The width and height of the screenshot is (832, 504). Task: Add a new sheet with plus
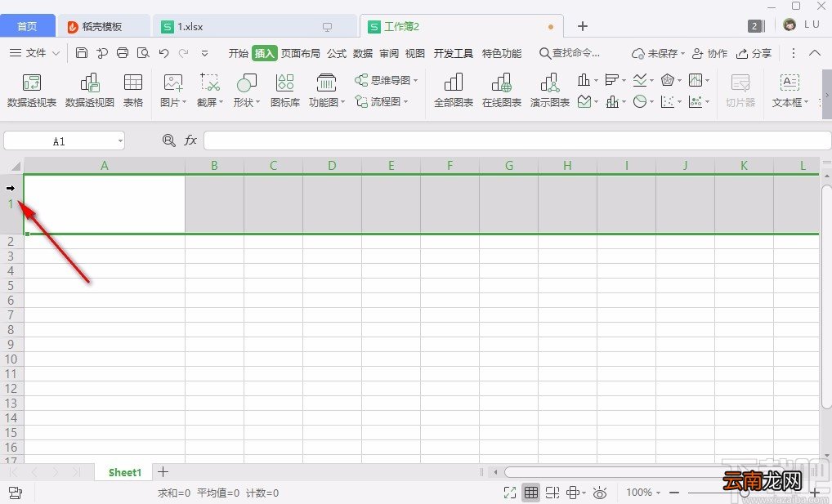[163, 471]
